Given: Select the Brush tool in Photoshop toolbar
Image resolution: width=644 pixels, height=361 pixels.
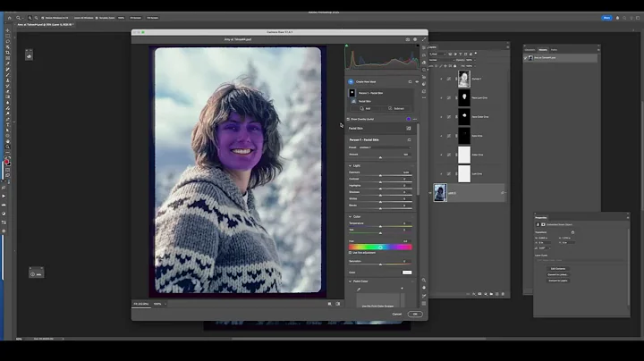Looking at the screenshot, I should [x=7, y=75].
